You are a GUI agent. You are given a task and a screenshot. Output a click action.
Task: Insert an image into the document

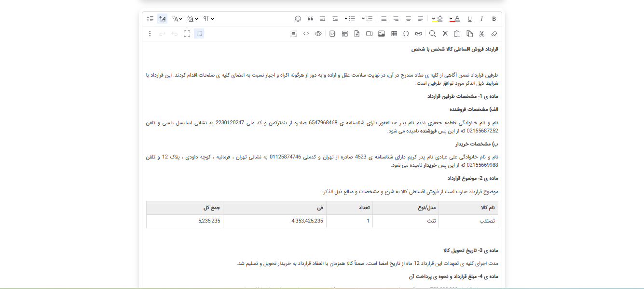(381, 34)
